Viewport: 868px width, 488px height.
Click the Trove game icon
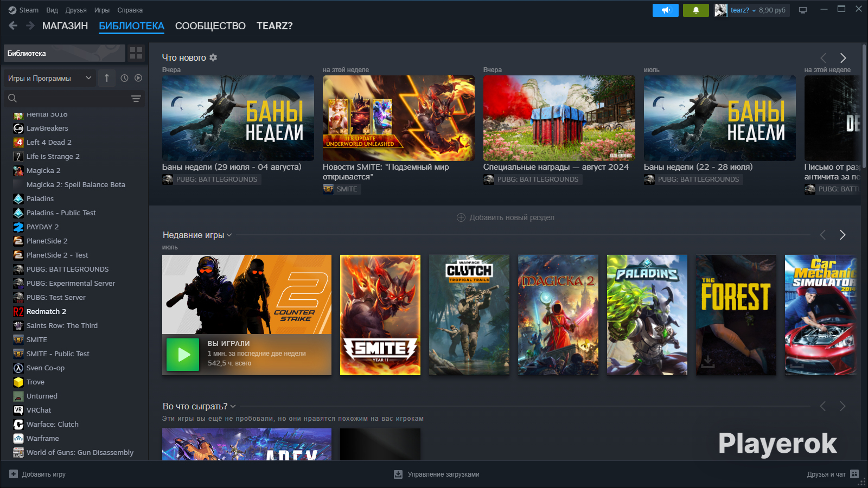(x=18, y=382)
